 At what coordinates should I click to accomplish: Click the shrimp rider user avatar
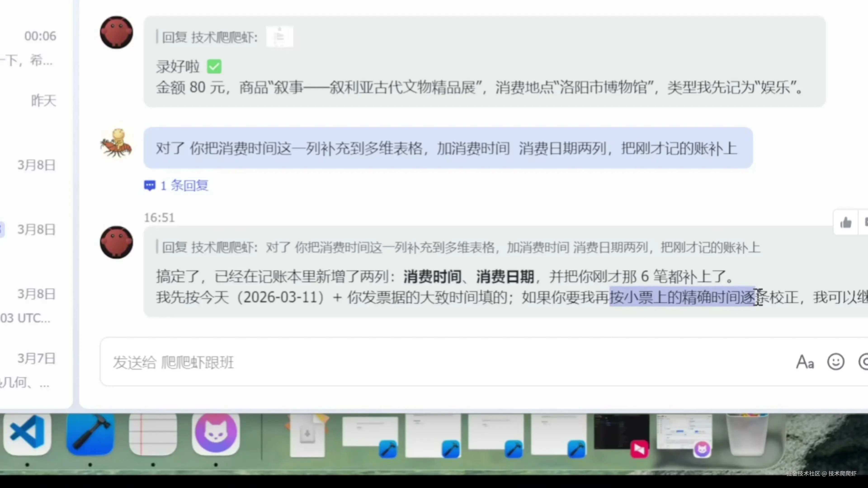click(x=117, y=143)
